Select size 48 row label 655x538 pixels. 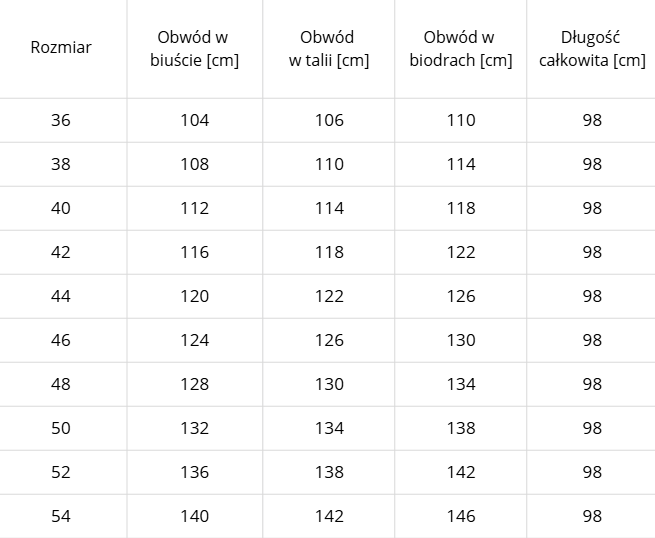coord(61,384)
